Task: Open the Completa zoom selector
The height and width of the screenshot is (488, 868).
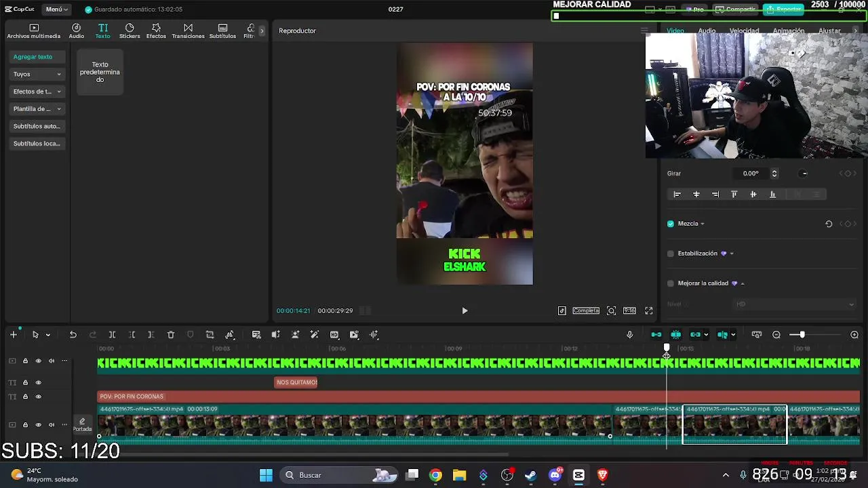Action: tap(586, 310)
